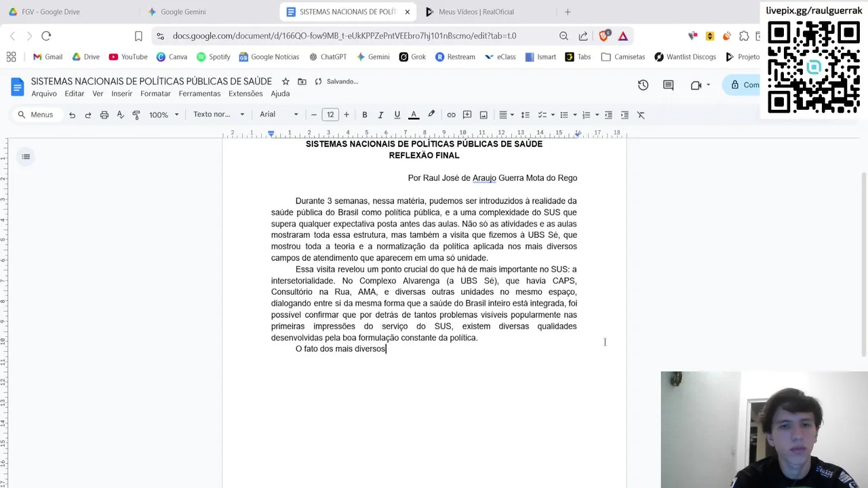Open the Ver menu
The height and width of the screenshot is (488, 868).
tap(98, 94)
